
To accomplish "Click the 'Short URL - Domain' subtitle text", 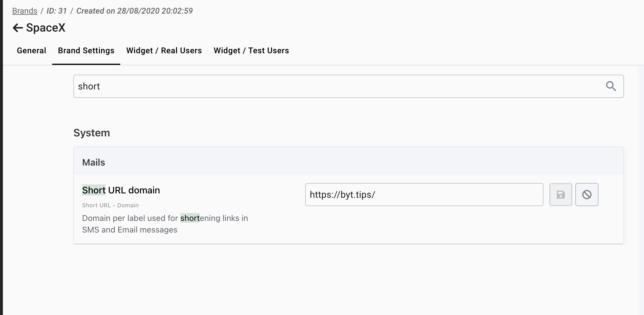I will click(110, 205).
